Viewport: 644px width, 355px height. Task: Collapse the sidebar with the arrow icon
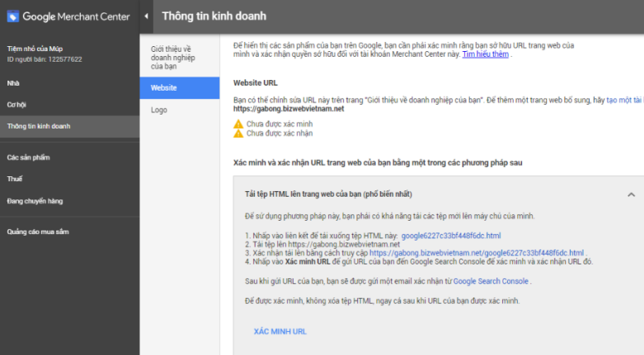point(146,16)
